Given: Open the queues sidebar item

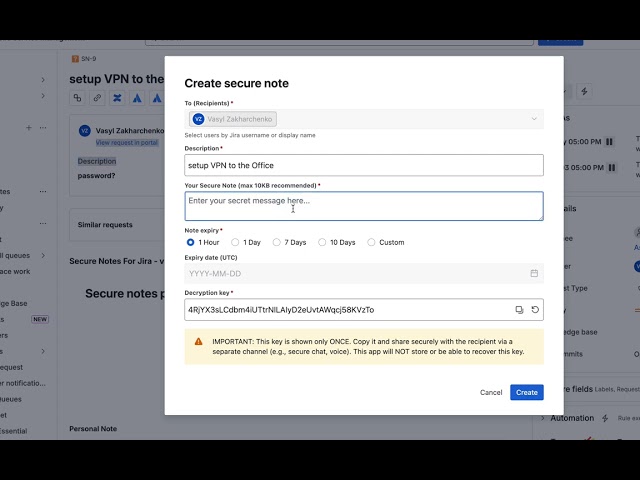Looking at the screenshot, I should pyautogui.click(x=16, y=256).
